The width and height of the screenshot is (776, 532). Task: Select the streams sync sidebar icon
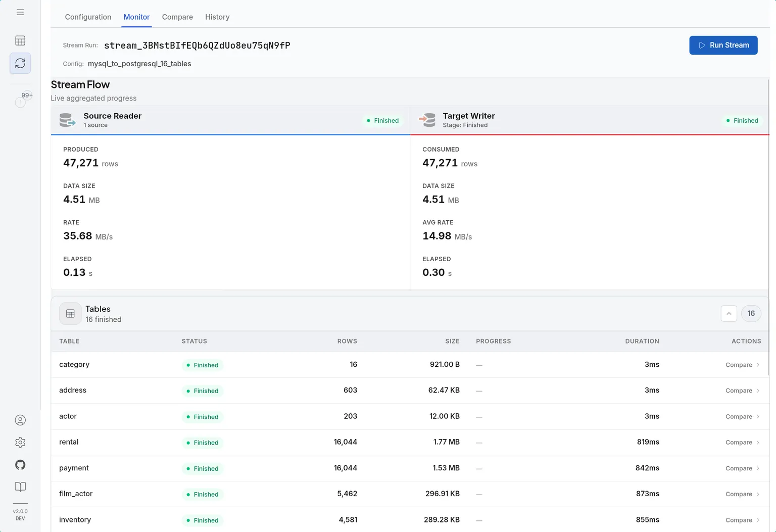pos(20,63)
